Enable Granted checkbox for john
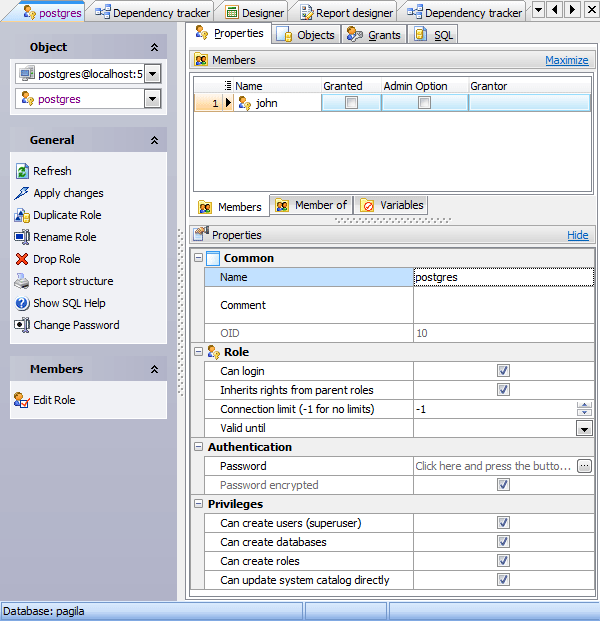Image resolution: width=600 pixels, height=621 pixels. pyautogui.click(x=351, y=103)
